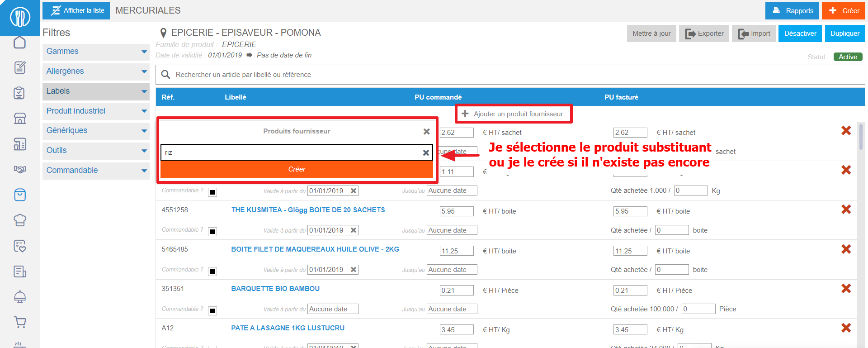
Task: Open the service bell sidebar icon
Action: [19, 296]
